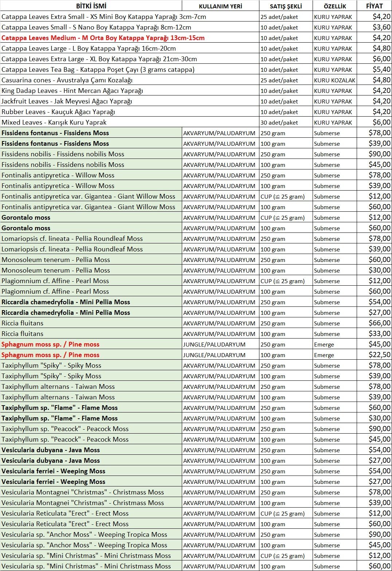Click the "30 adet/paket" cell
Viewport: 392px width, 571px height.
coord(279,122)
